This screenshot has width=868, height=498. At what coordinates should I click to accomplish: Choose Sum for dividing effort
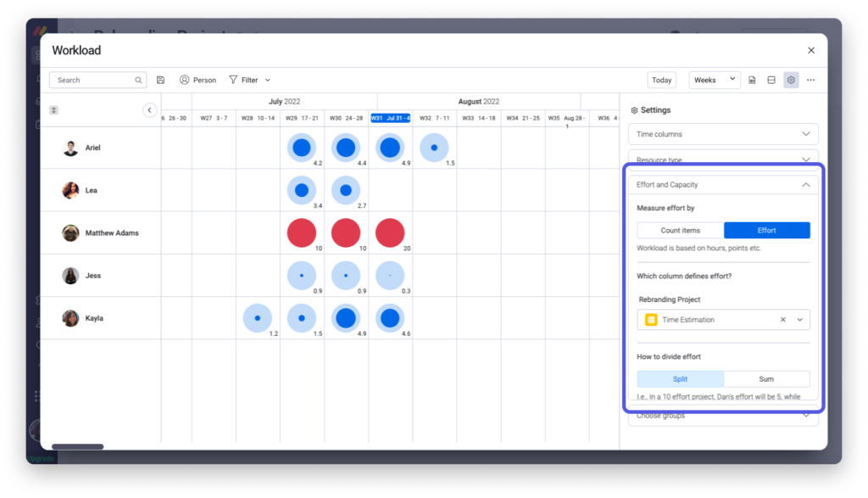coord(766,379)
